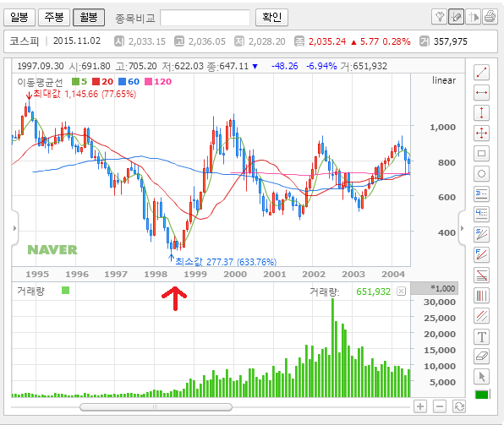Click the 1998 year axis label
The width and height of the screenshot is (504, 425).
click(x=156, y=275)
